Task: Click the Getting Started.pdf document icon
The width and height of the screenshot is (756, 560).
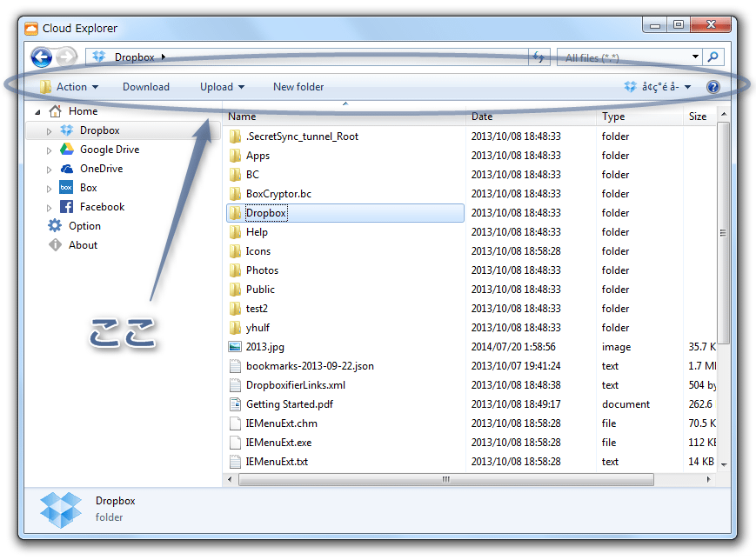Action: 235,403
